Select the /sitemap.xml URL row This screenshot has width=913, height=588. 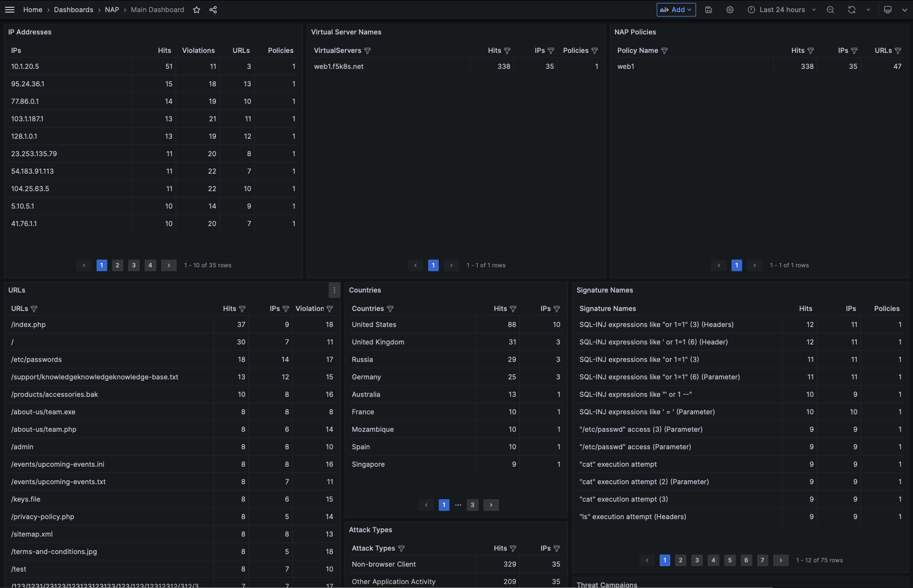click(172, 534)
